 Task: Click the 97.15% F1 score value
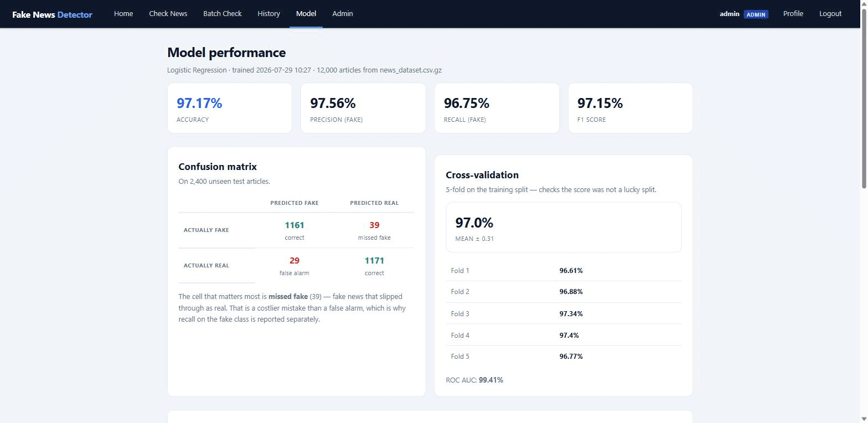pos(600,103)
